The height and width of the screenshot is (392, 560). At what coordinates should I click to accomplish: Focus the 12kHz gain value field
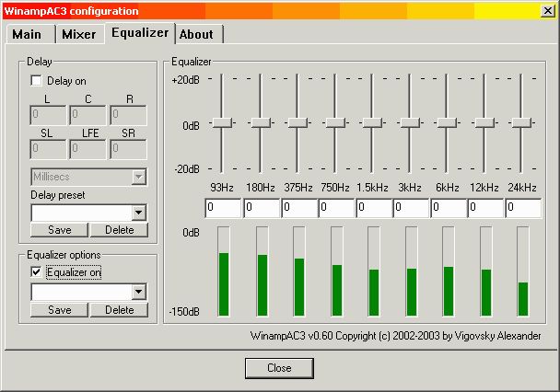tap(485, 208)
